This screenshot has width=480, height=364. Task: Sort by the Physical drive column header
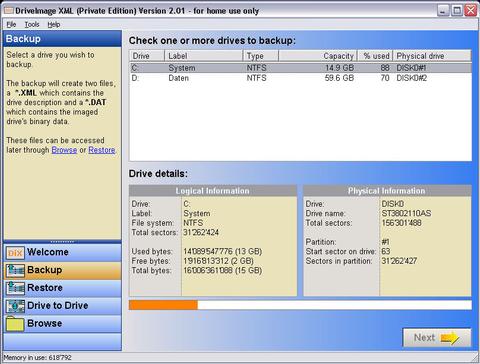click(x=432, y=56)
